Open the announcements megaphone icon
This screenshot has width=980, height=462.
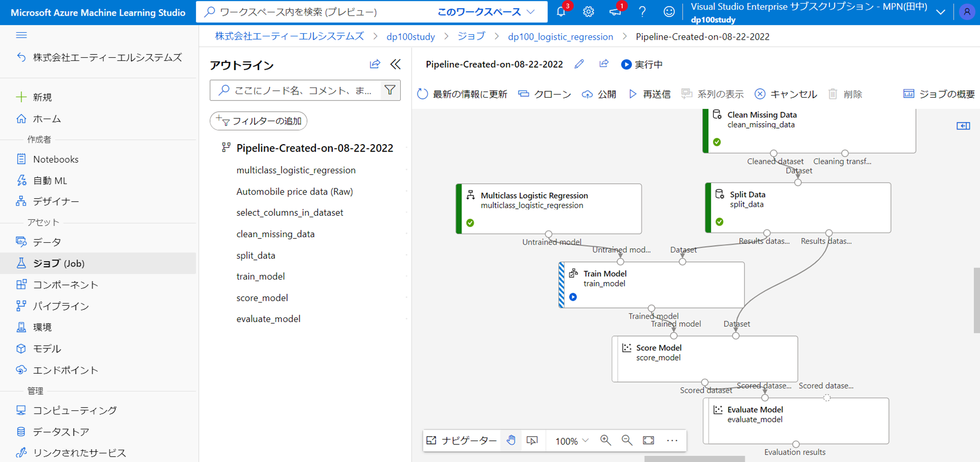click(615, 12)
